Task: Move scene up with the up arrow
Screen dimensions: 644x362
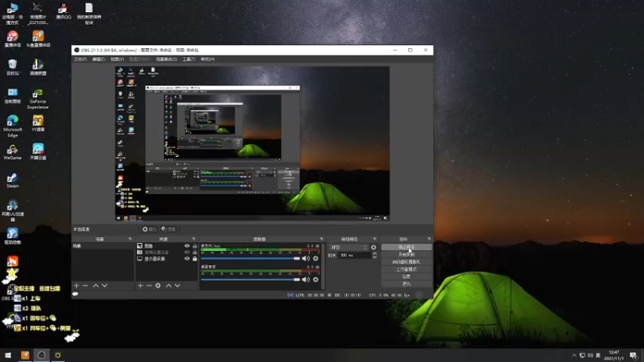Action: [96, 286]
